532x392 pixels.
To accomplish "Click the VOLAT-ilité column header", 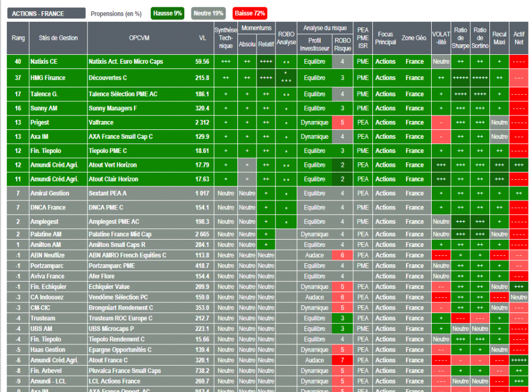I will 441,38.
